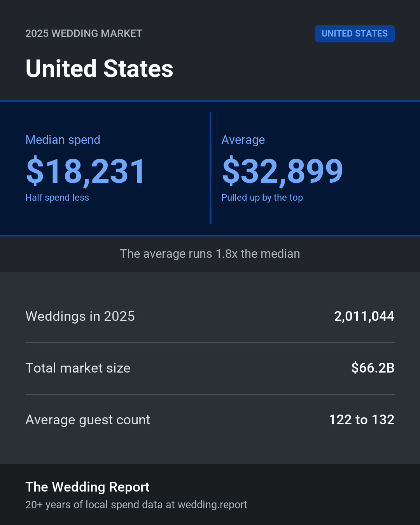The image size is (420, 525).
Task: Click the line below Weddings in 2025
Action: (x=210, y=343)
